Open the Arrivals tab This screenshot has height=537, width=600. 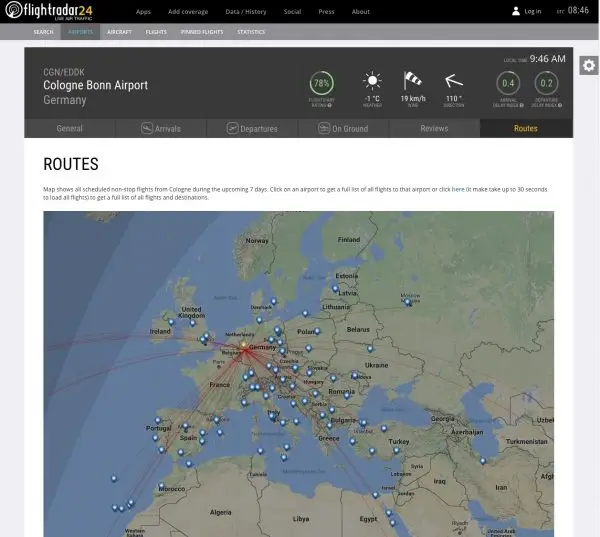tap(160, 129)
